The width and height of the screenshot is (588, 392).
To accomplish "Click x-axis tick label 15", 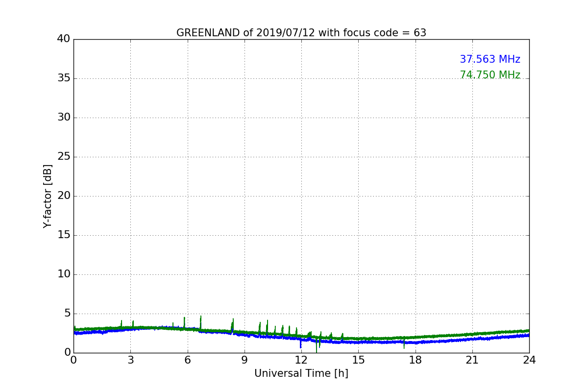I will pos(358,360).
